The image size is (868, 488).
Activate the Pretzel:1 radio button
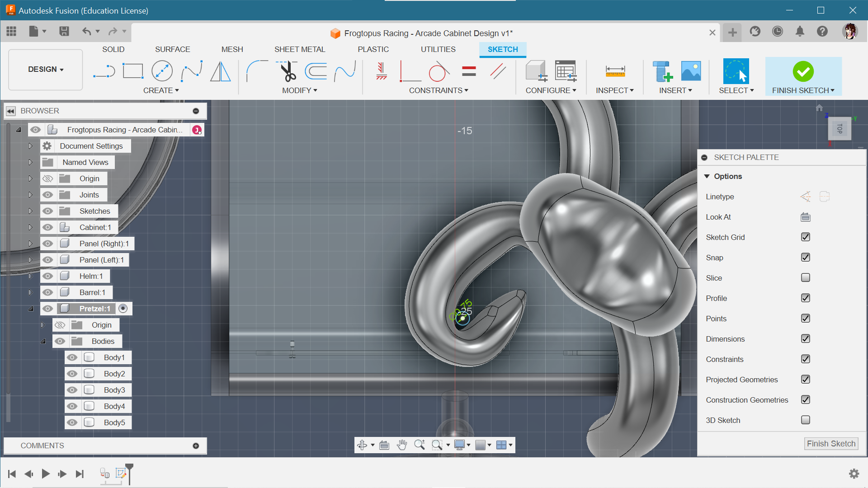(123, 309)
